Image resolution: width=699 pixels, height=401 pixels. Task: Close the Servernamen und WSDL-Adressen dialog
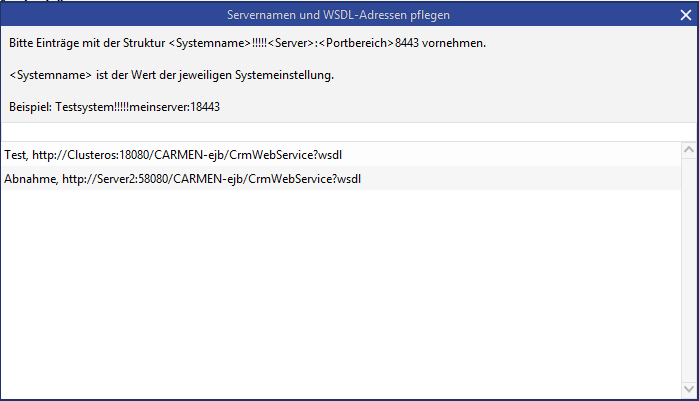685,14
